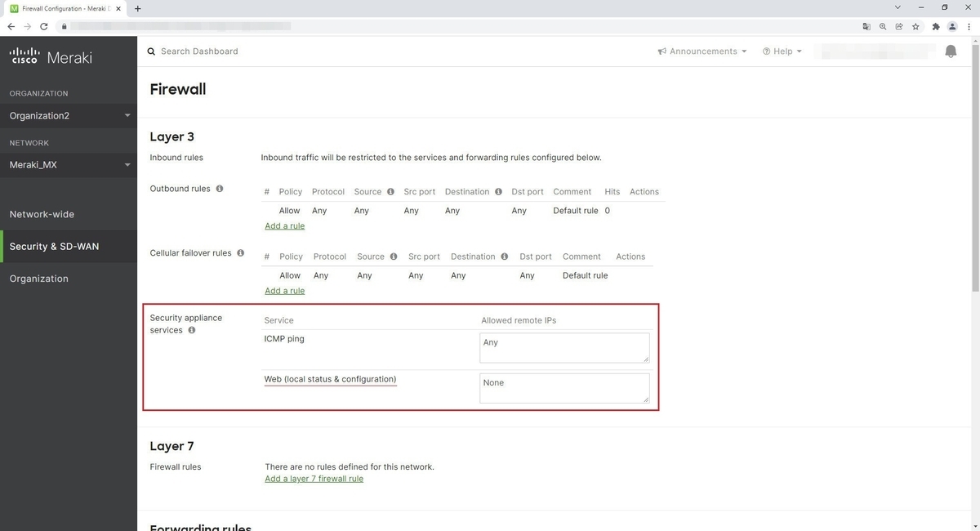Image resolution: width=980 pixels, height=531 pixels.
Task: Click the info icon beside Cellular failover rules
Action: 240,252
